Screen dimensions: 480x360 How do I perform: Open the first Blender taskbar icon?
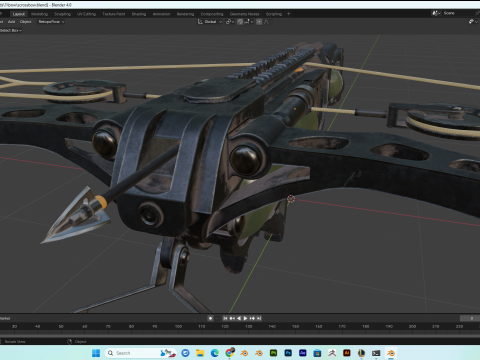pos(244,353)
